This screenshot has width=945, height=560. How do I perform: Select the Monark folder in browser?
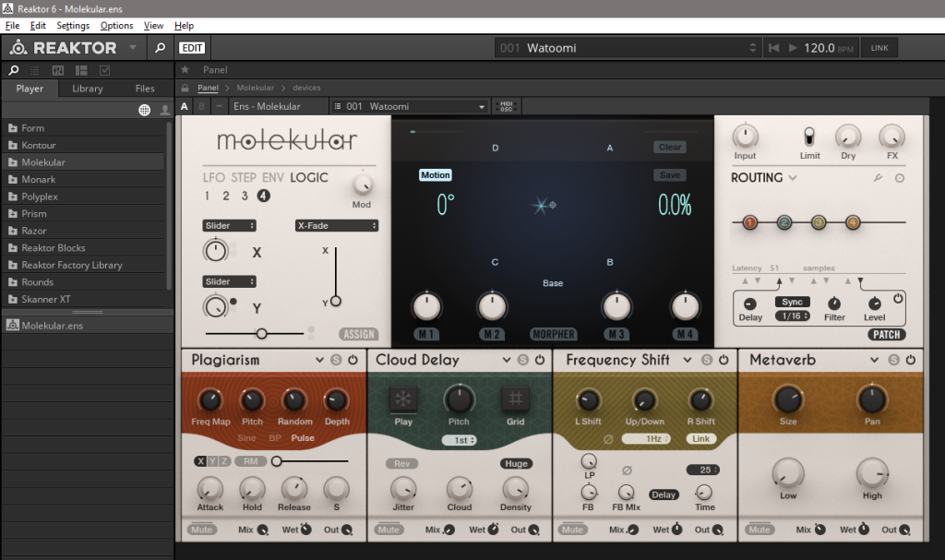click(39, 179)
